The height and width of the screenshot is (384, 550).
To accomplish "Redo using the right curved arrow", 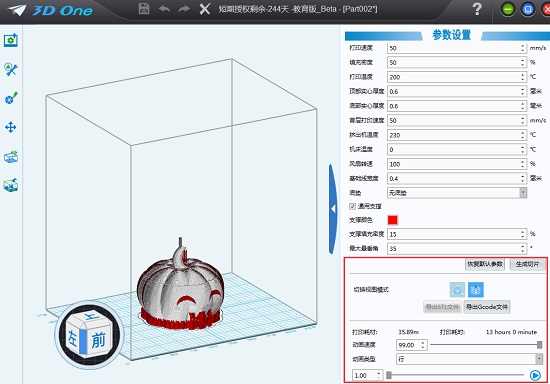I will click(x=184, y=9).
